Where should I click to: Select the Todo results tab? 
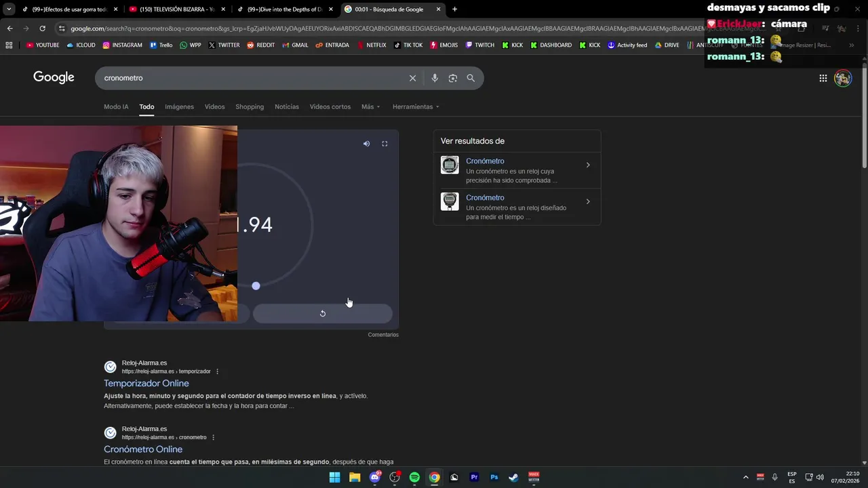click(x=146, y=106)
